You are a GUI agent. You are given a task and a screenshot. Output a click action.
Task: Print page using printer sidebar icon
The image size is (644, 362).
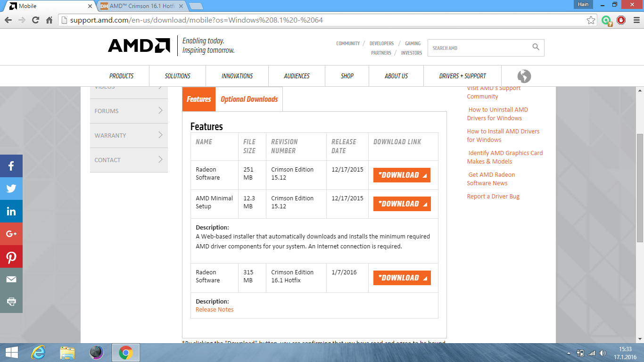coord(11,302)
